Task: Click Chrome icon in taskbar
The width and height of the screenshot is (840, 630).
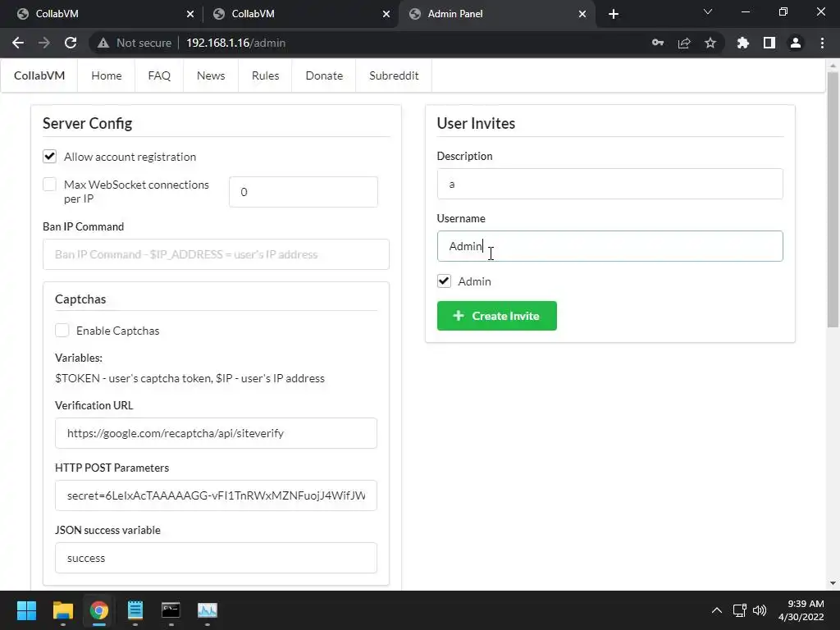Action: pyautogui.click(x=99, y=610)
